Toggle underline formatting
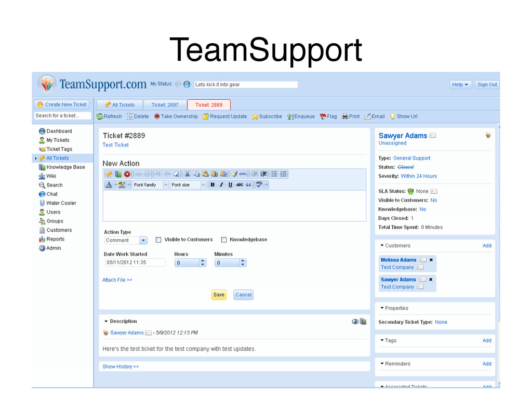Screen dimensions: 532x399 230,184
